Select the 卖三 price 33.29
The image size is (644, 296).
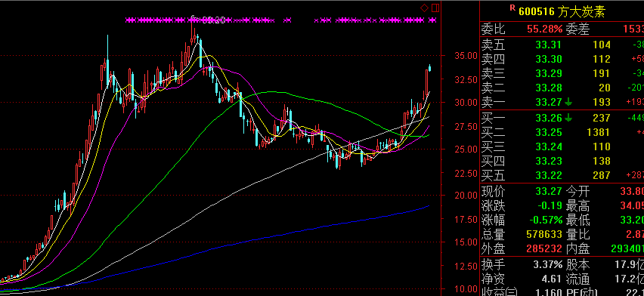[549, 73]
